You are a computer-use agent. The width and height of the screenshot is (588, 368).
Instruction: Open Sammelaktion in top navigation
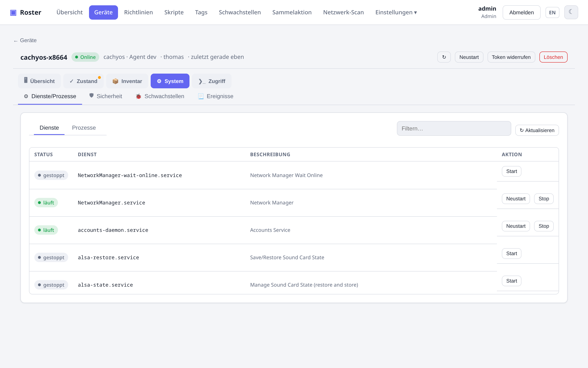[x=292, y=12]
